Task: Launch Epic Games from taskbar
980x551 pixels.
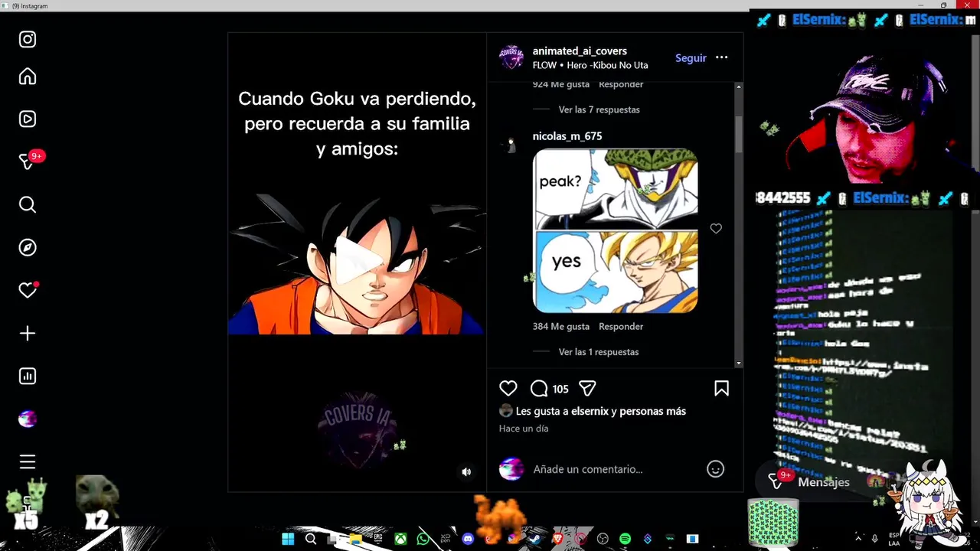Action: 378,539
